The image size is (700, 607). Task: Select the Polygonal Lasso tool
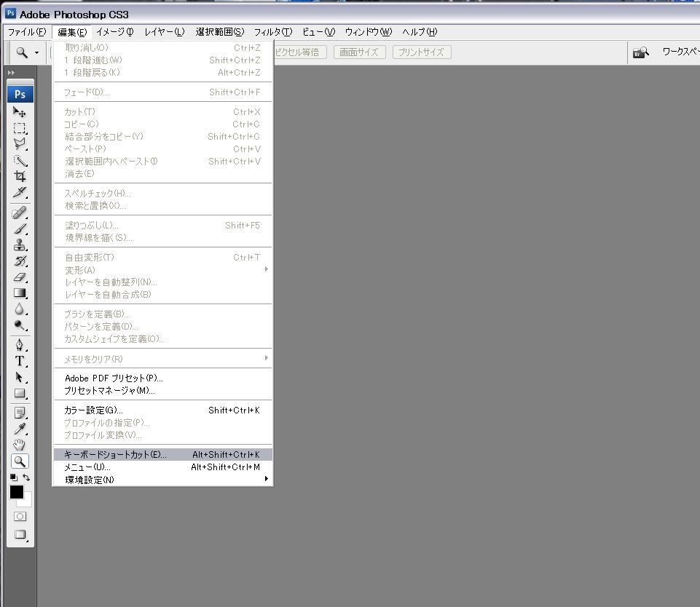click(20, 144)
